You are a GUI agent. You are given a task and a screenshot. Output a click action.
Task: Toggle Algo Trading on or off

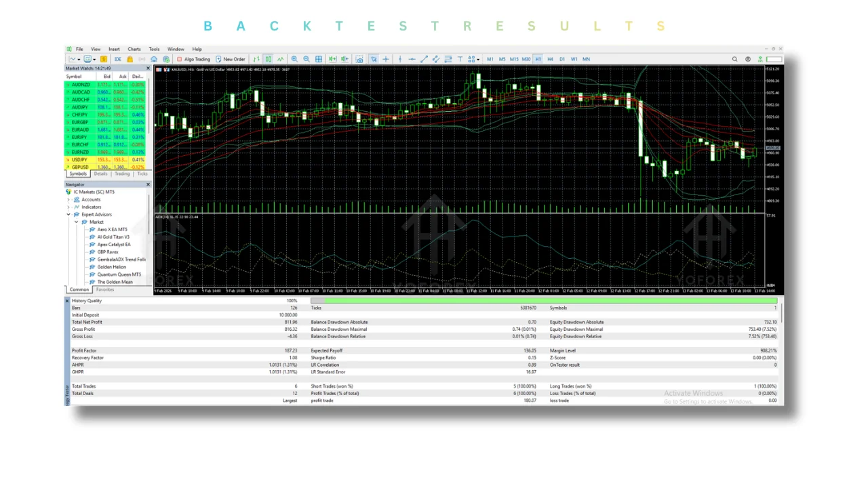click(x=193, y=59)
